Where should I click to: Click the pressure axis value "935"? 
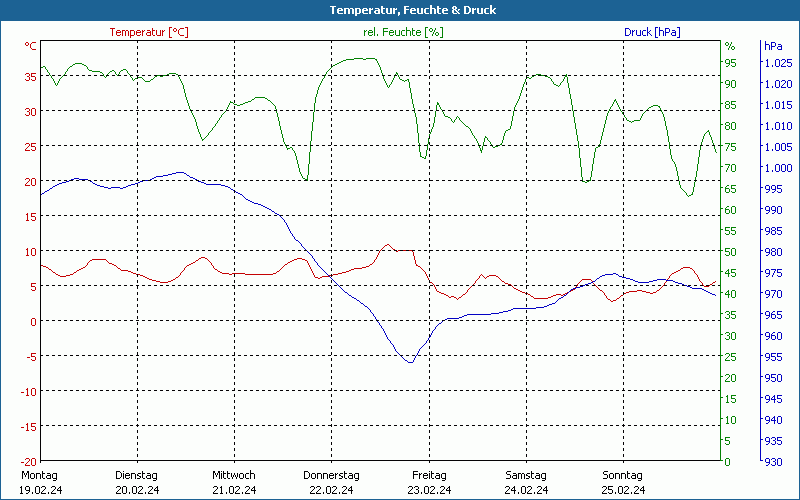pyautogui.click(x=773, y=441)
